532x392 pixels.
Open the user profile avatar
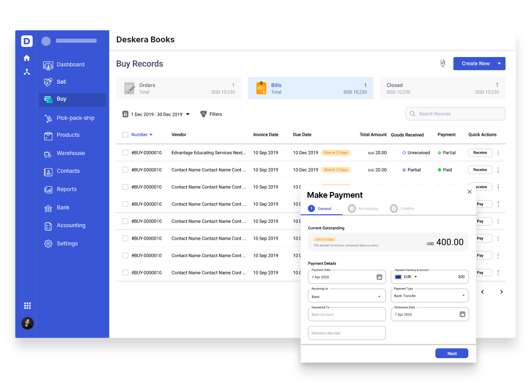click(28, 323)
